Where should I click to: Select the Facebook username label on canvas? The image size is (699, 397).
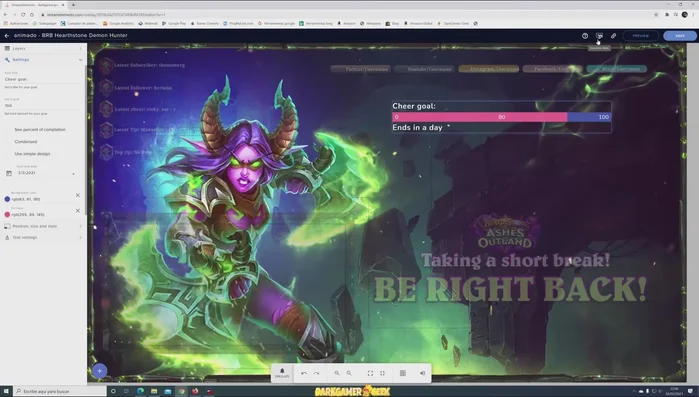click(552, 69)
